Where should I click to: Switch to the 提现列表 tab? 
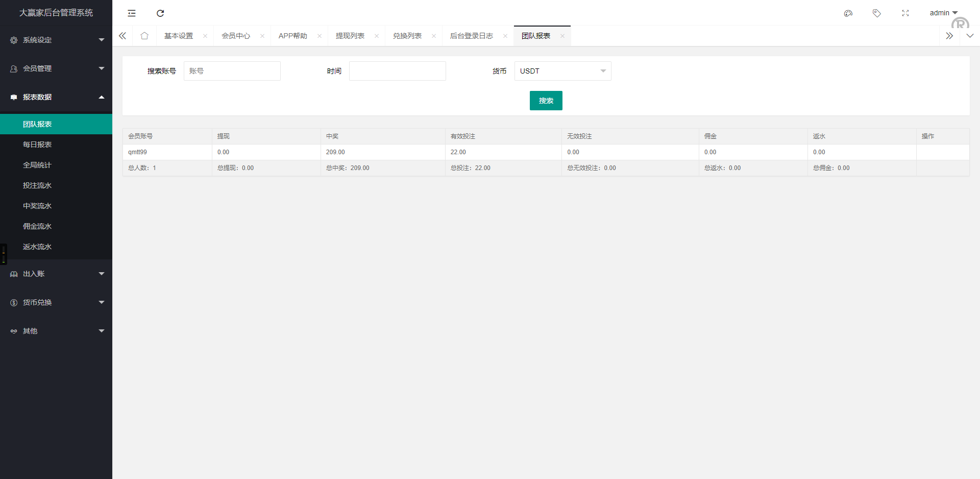350,36
